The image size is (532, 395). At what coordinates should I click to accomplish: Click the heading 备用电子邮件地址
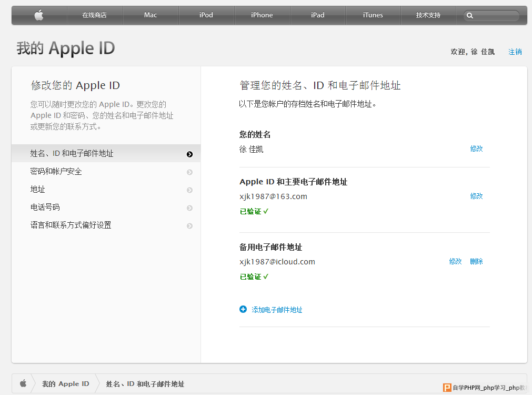[x=271, y=247]
